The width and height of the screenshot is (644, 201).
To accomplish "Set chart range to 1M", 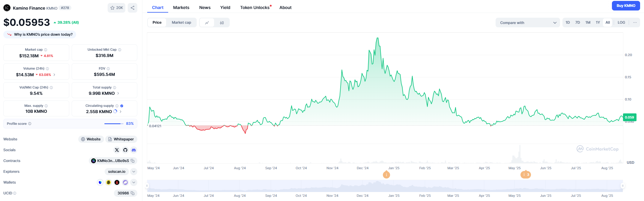I will pos(588,22).
